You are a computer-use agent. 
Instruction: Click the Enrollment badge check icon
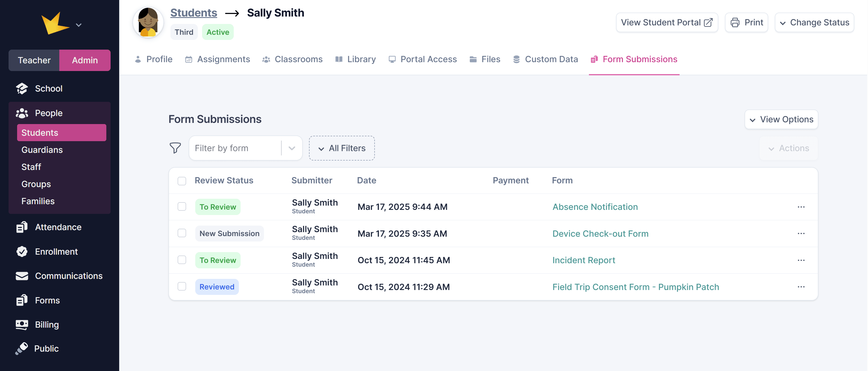click(x=22, y=252)
